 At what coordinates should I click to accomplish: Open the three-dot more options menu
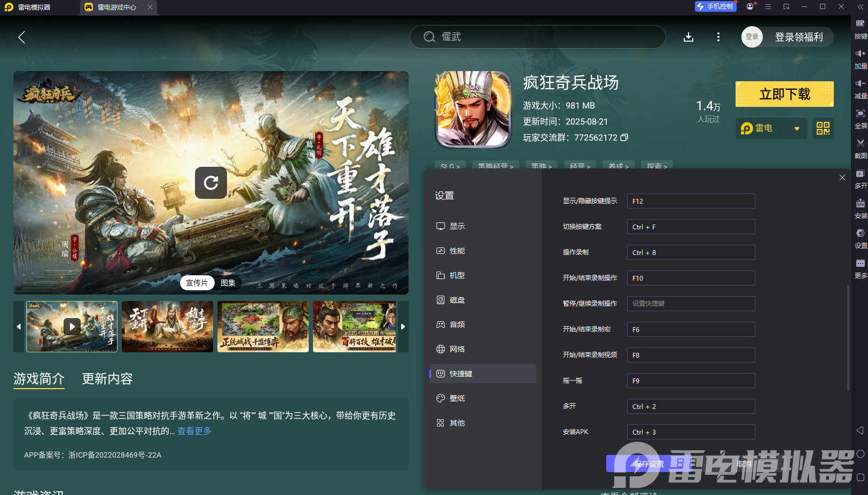718,37
